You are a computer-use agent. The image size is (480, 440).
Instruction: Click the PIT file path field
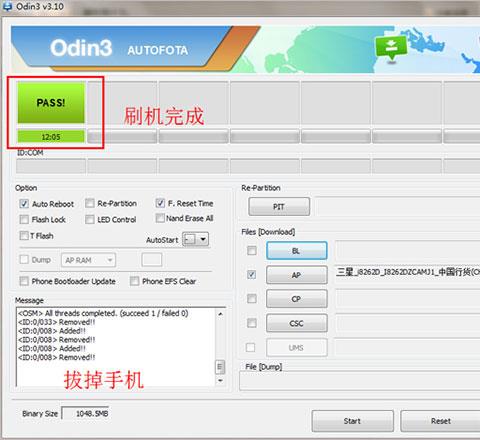point(398,206)
